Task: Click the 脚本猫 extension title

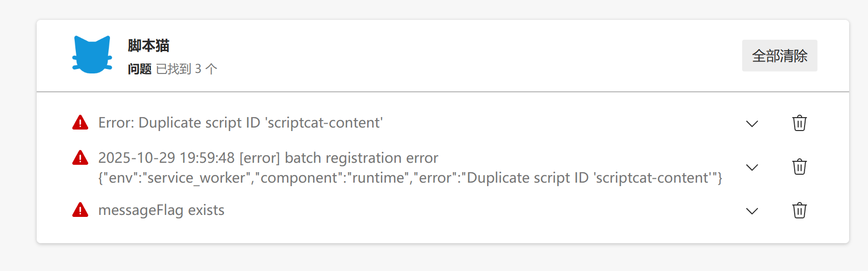Action: 149,46
